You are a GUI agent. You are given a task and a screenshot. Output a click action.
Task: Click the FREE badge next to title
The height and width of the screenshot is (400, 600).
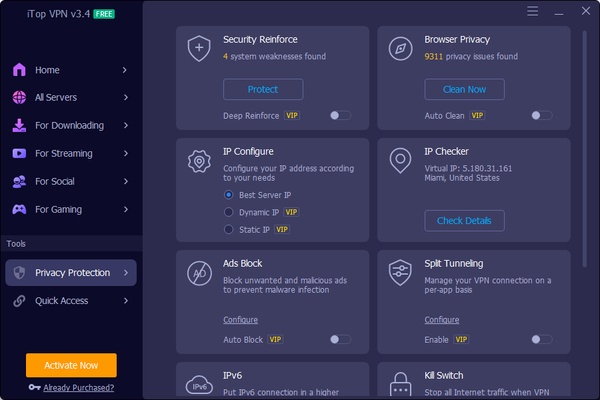[104, 14]
